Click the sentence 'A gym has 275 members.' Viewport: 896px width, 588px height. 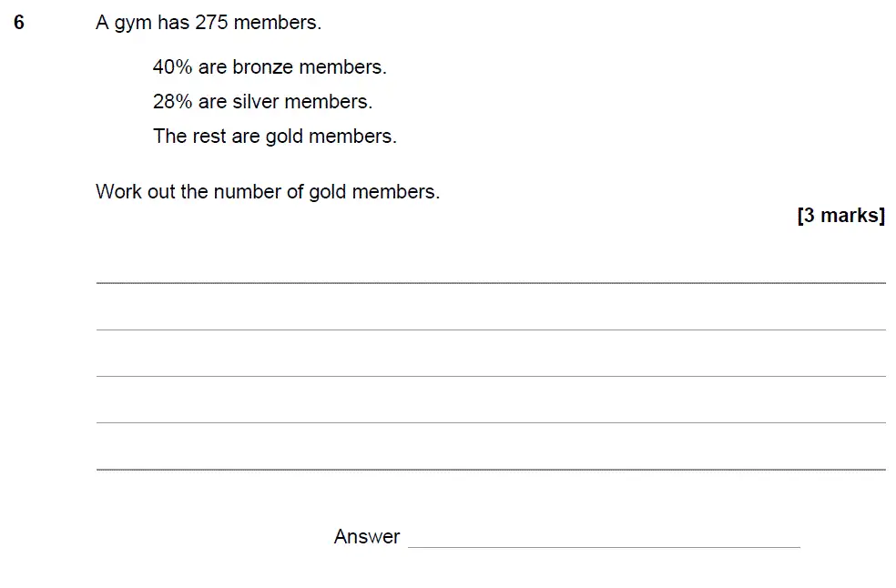208,23
